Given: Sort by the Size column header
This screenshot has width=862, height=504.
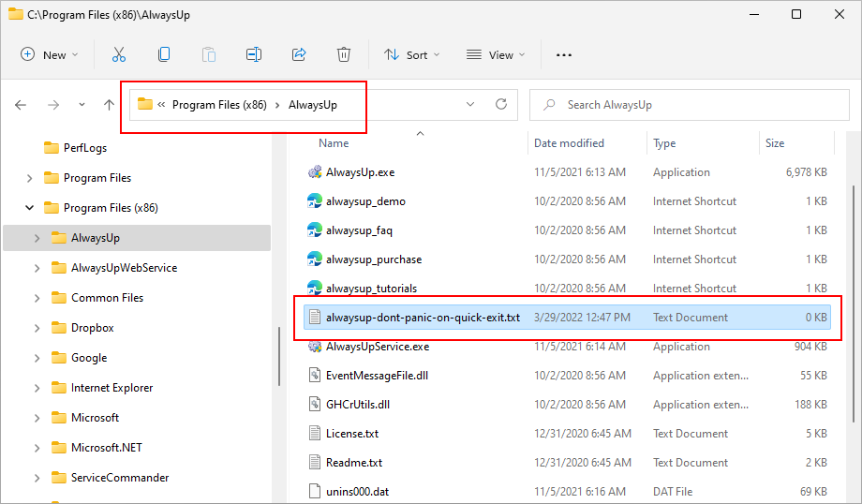Looking at the screenshot, I should click(x=775, y=143).
